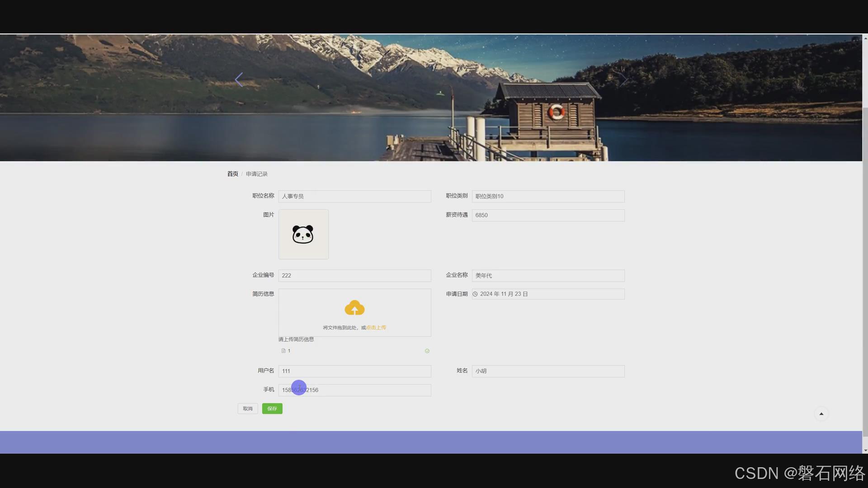The image size is (868, 488).
Task: Click the 申请记录 breadcrumb
Action: coord(257,174)
